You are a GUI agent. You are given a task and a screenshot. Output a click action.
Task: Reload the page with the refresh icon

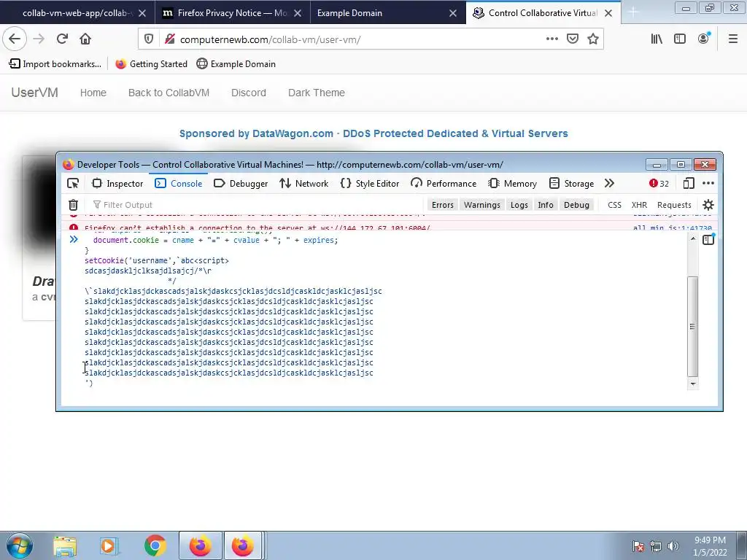point(62,39)
